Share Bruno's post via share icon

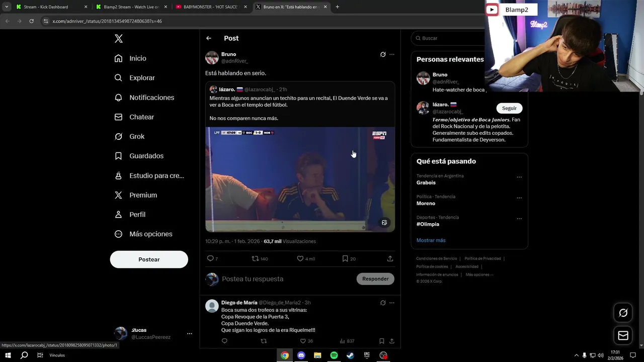point(390,258)
